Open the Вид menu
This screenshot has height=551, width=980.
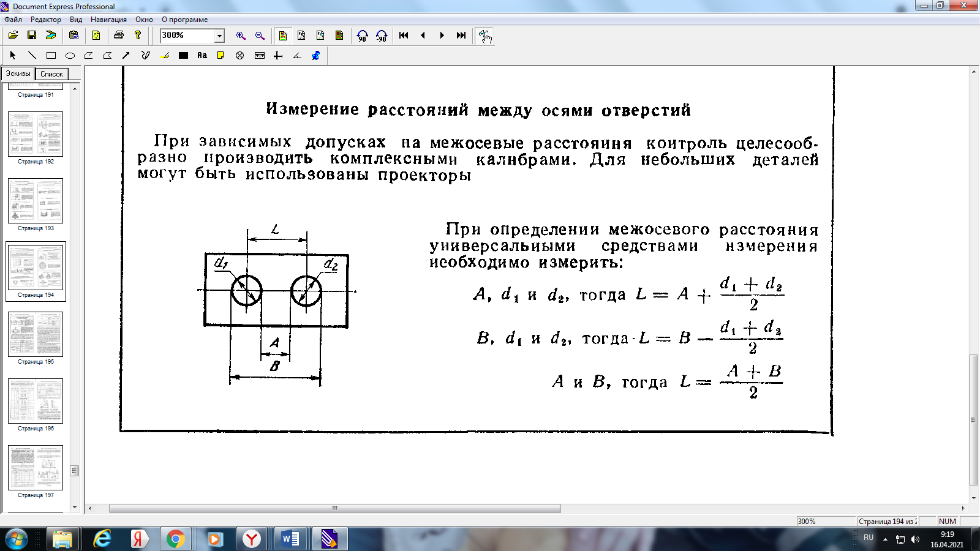pyautogui.click(x=76, y=20)
